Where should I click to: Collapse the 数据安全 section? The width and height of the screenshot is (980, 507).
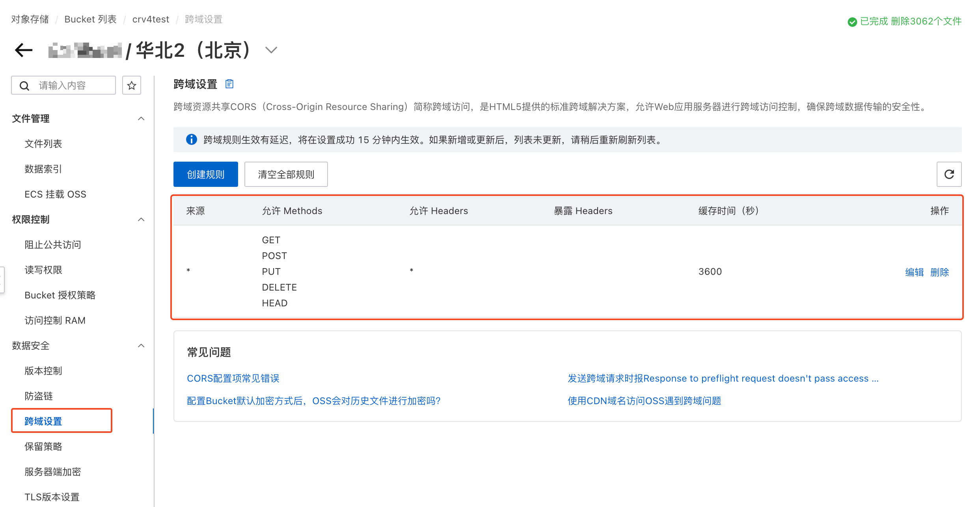point(141,346)
